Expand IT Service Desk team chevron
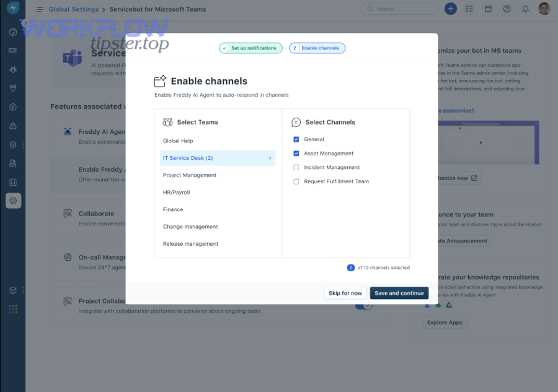The width and height of the screenshot is (558, 392). (x=269, y=158)
